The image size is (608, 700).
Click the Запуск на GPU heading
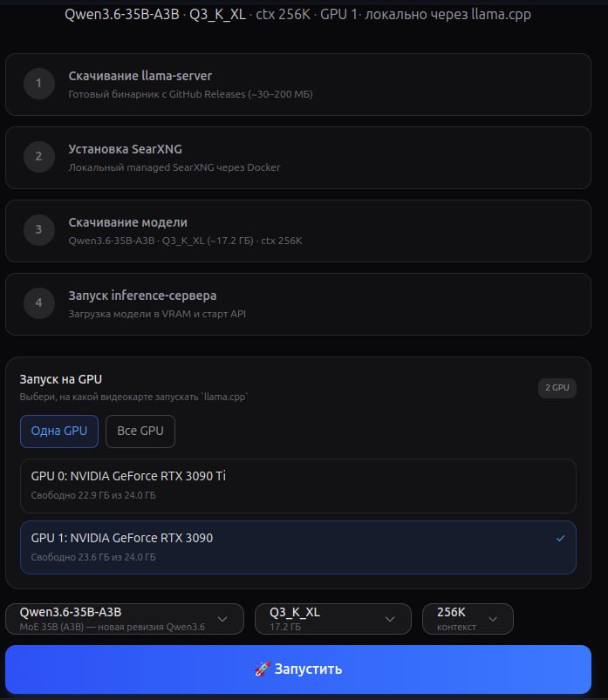coord(61,379)
